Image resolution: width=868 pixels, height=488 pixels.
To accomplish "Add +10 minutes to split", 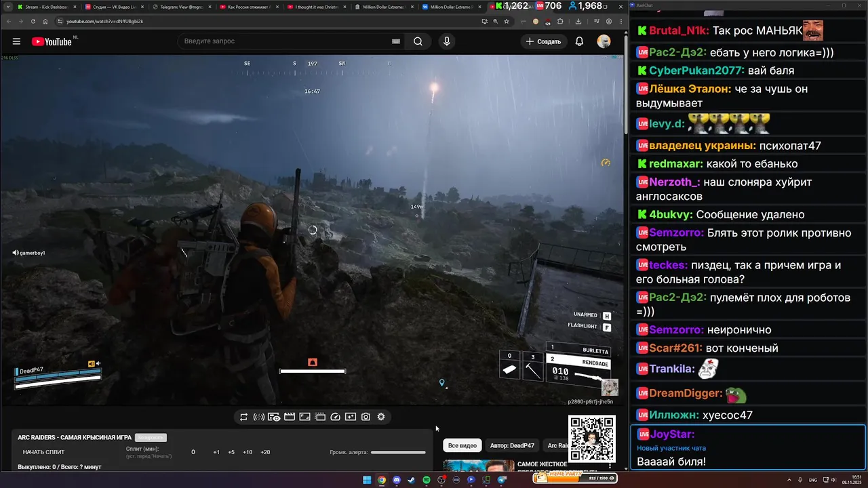I will pos(248,452).
